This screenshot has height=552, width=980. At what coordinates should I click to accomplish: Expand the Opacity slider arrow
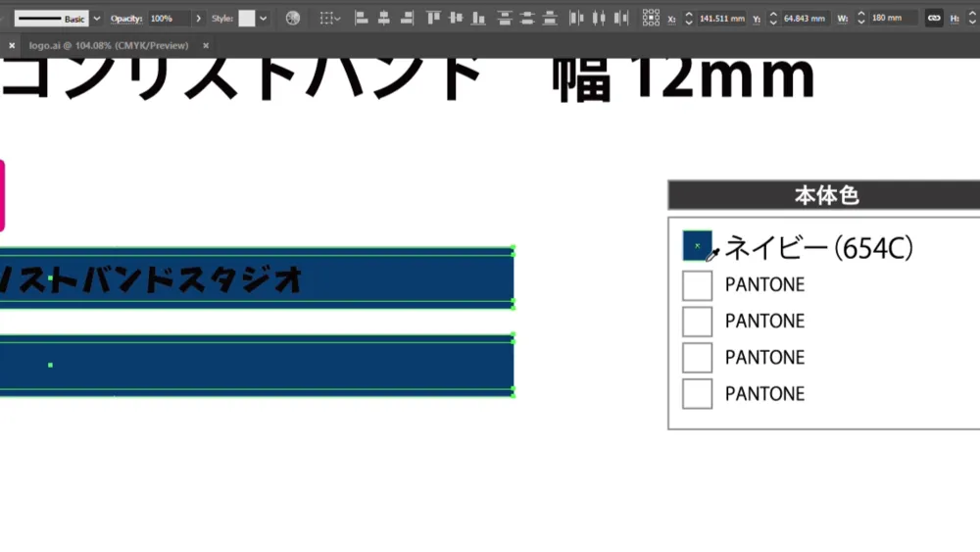tap(199, 19)
